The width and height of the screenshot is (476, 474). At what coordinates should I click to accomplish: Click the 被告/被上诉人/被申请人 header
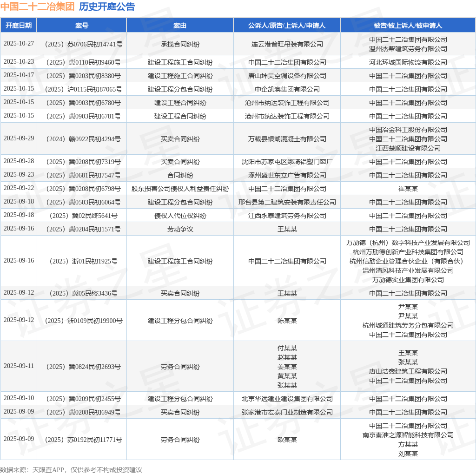click(408, 26)
